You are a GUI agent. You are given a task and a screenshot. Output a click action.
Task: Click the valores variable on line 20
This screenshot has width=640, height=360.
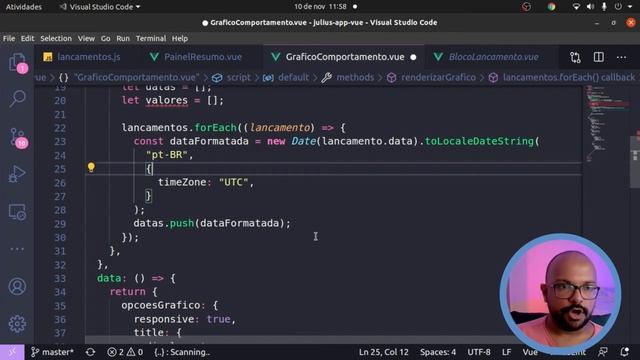point(167,100)
